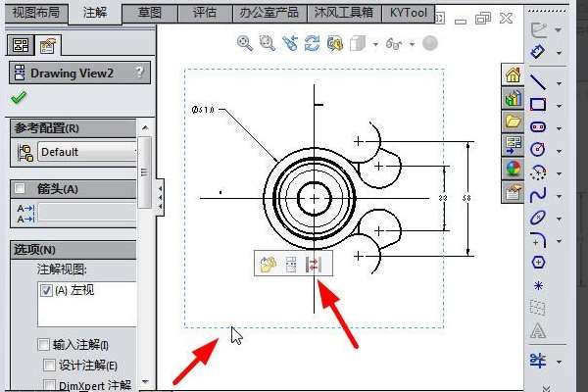The height and width of the screenshot is (392, 588).
Task: Enable the 设计注解 checkbox
Action: 49,365
